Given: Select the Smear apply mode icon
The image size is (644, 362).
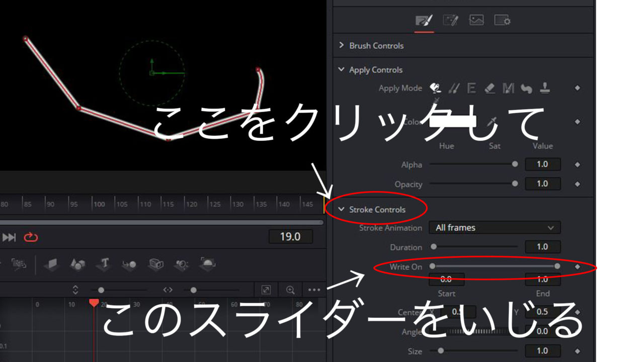Looking at the screenshot, I should pyautogui.click(x=526, y=88).
